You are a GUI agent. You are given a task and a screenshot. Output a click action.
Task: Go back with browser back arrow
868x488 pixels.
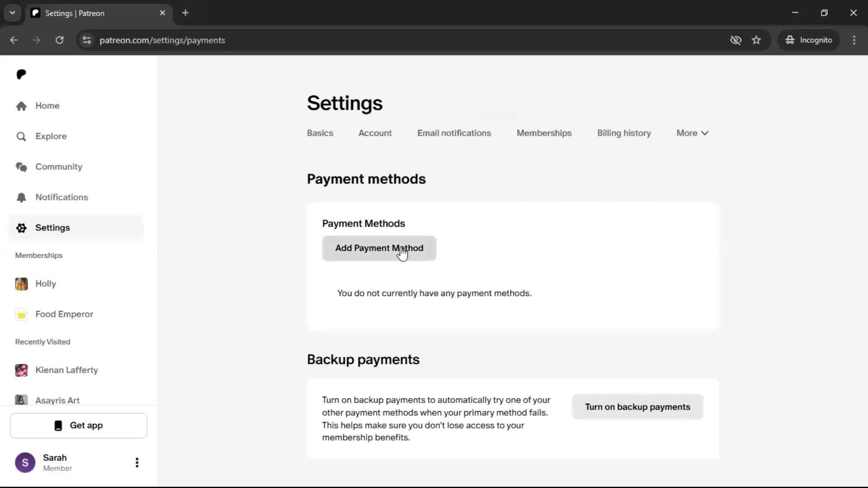pos(14,40)
